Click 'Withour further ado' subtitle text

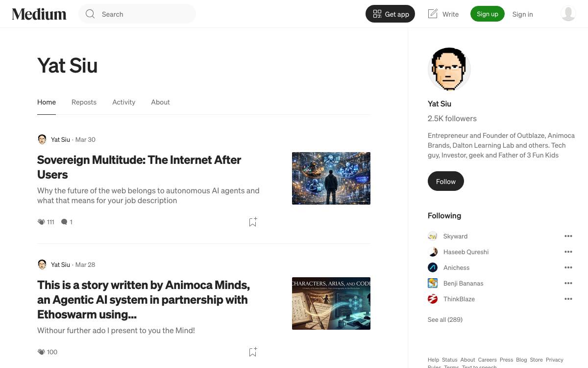116,330
